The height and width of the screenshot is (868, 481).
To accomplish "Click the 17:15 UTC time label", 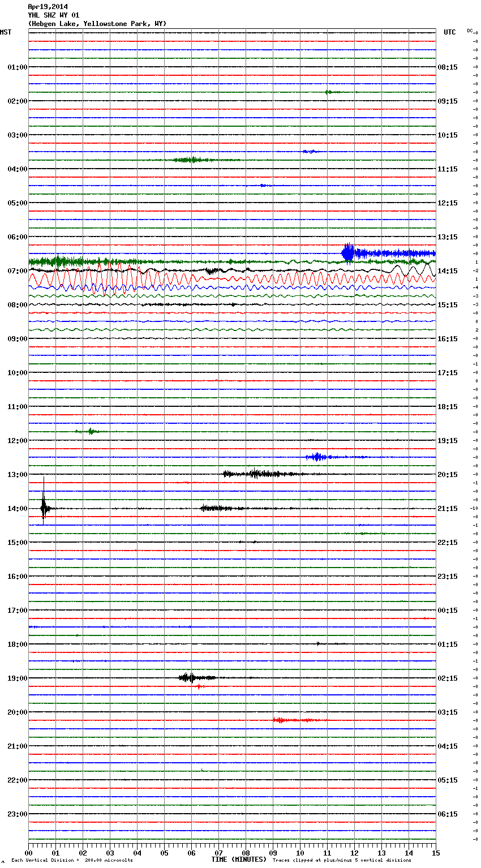I will coord(448,373).
